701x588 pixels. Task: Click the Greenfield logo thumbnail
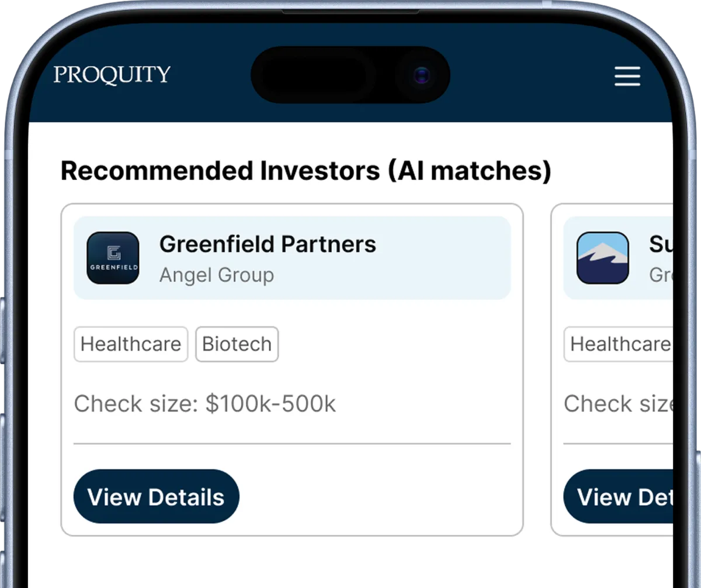113,258
